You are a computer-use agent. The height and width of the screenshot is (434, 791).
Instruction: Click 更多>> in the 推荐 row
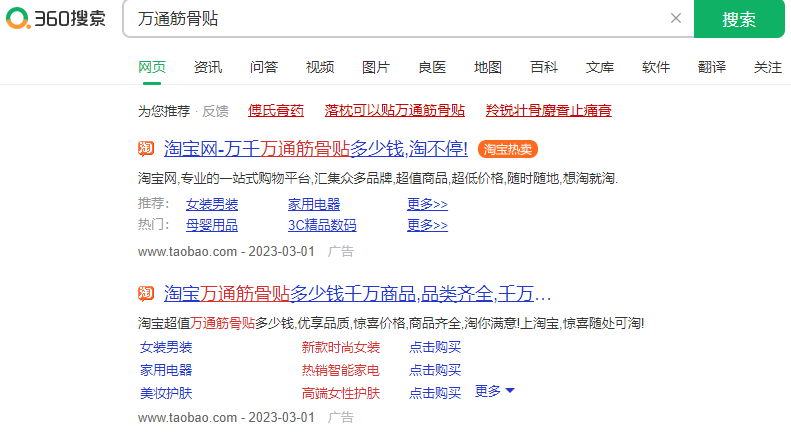pos(427,204)
